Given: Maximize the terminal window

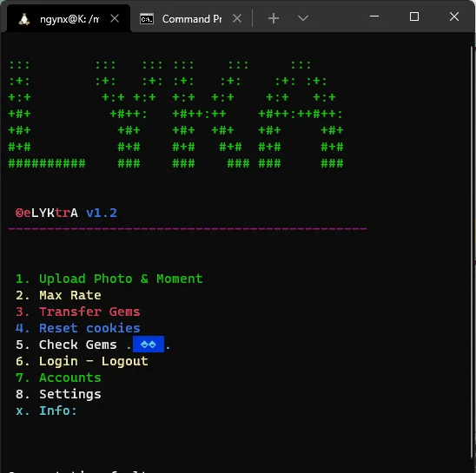Looking at the screenshot, I should [x=414, y=16].
